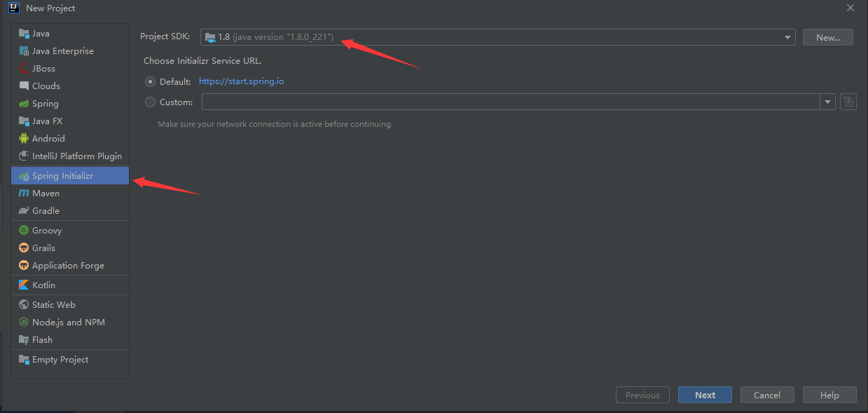This screenshot has height=413, width=868.
Task: Select the Clouds icon
Action: [24, 86]
